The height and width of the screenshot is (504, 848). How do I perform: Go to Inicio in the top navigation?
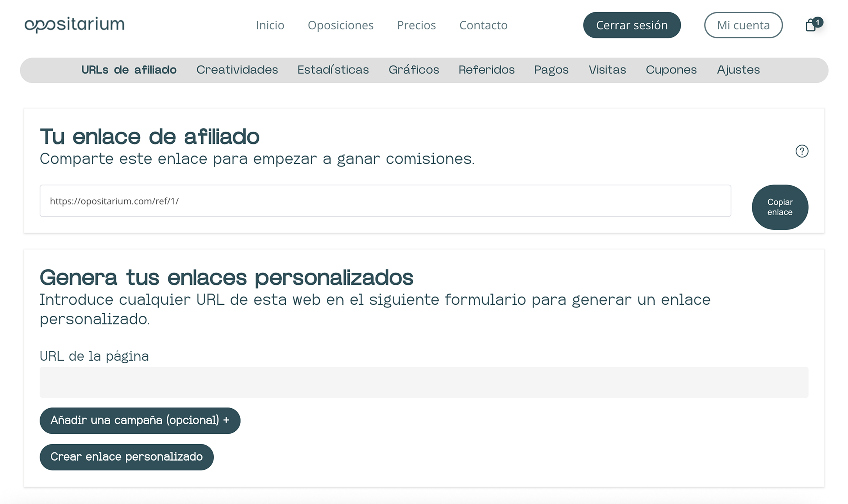click(x=270, y=25)
